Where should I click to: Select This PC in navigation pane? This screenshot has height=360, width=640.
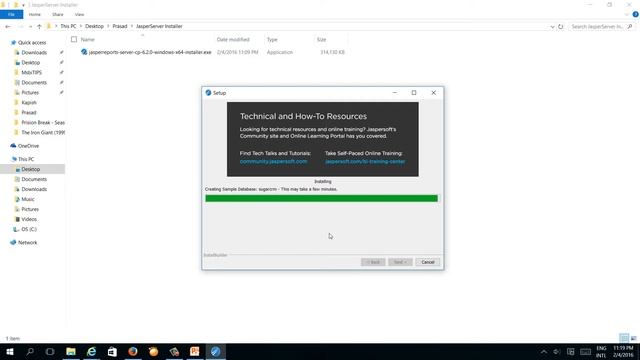click(26, 159)
